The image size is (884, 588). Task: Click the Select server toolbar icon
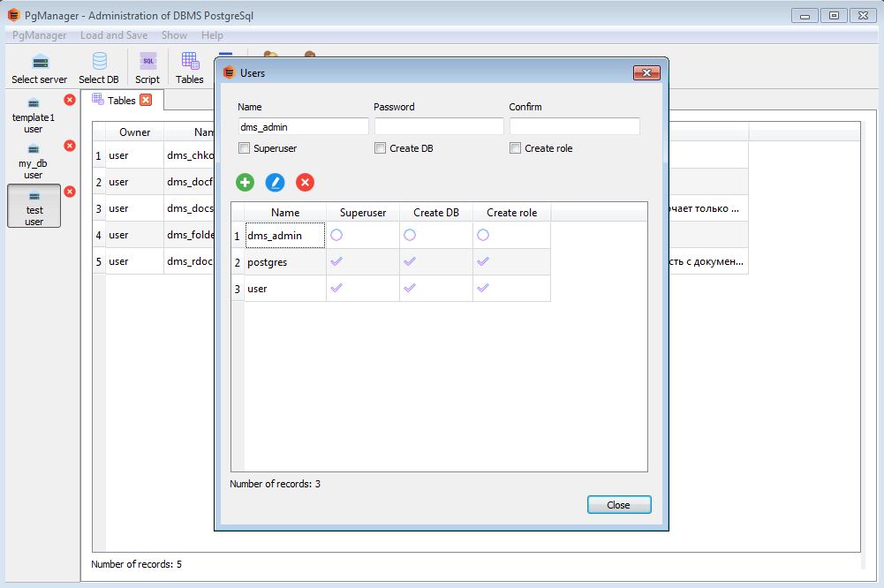click(x=40, y=62)
